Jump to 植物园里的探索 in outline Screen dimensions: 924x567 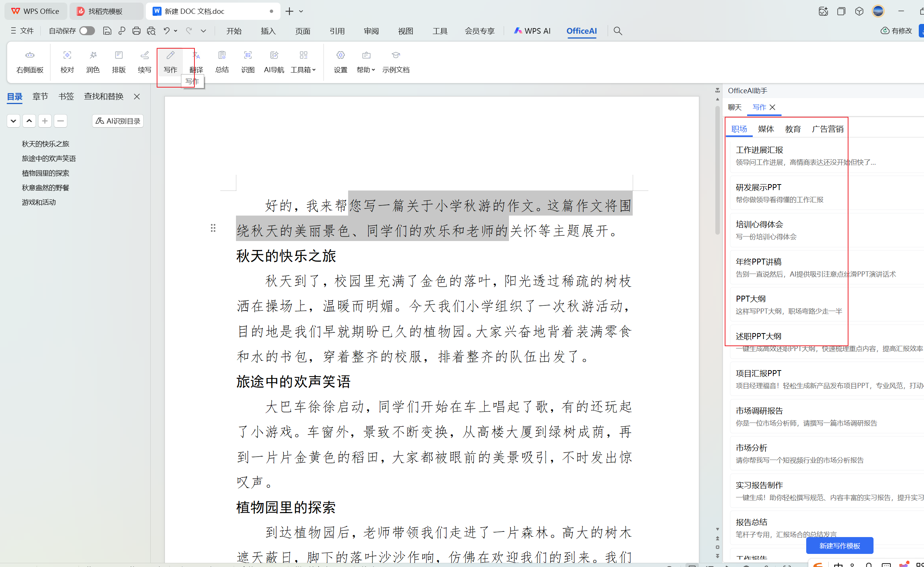(45, 173)
